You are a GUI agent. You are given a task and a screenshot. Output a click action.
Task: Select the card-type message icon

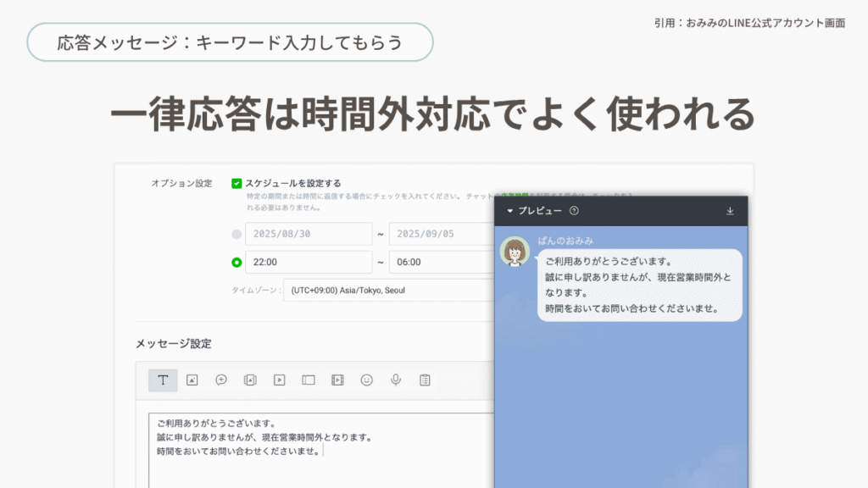[309, 380]
